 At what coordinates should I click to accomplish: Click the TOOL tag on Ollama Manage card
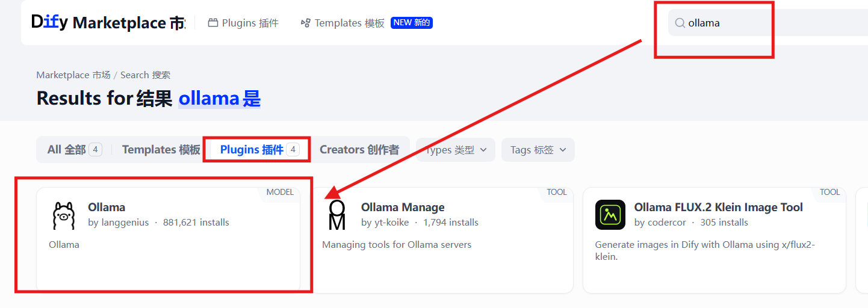[557, 192]
